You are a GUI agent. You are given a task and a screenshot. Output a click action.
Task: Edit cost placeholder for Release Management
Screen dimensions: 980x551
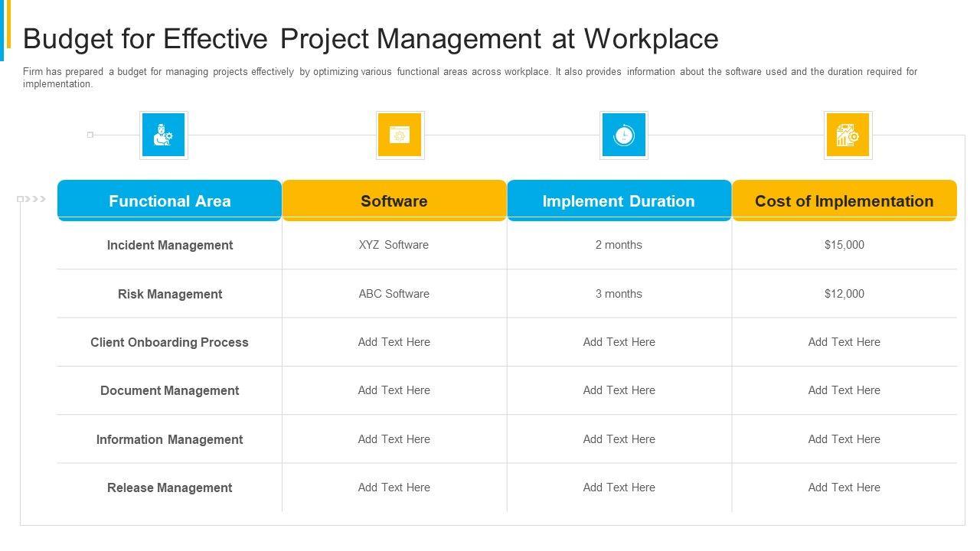tap(844, 487)
